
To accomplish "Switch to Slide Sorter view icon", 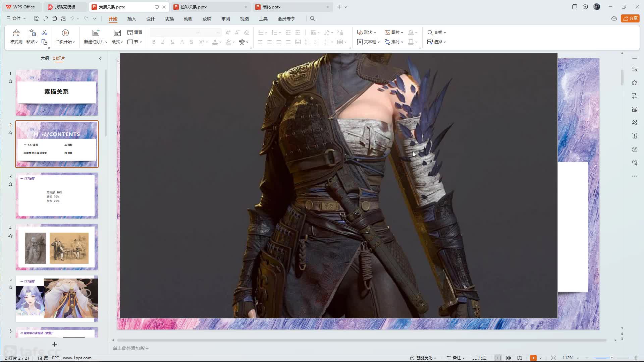I will pos(509,358).
